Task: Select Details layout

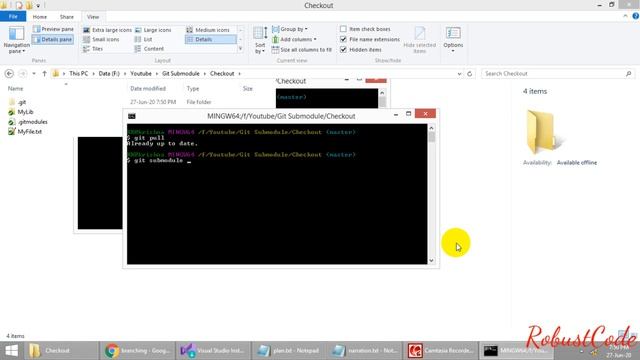Action: [x=211, y=40]
